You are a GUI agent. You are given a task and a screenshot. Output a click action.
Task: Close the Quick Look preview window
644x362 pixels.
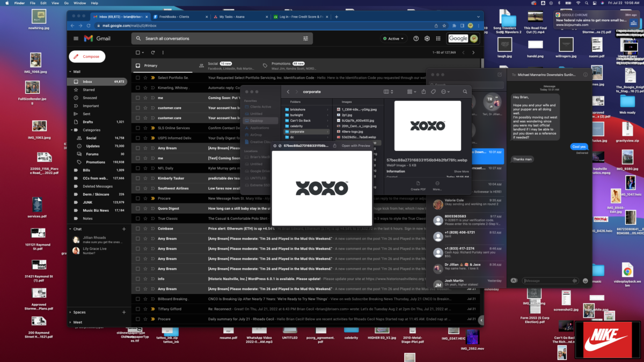click(275, 145)
